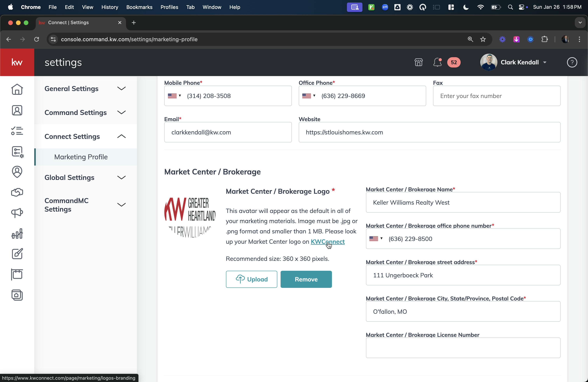The width and height of the screenshot is (588, 382).
Task: Open the notifications bell icon
Action: tap(437, 62)
